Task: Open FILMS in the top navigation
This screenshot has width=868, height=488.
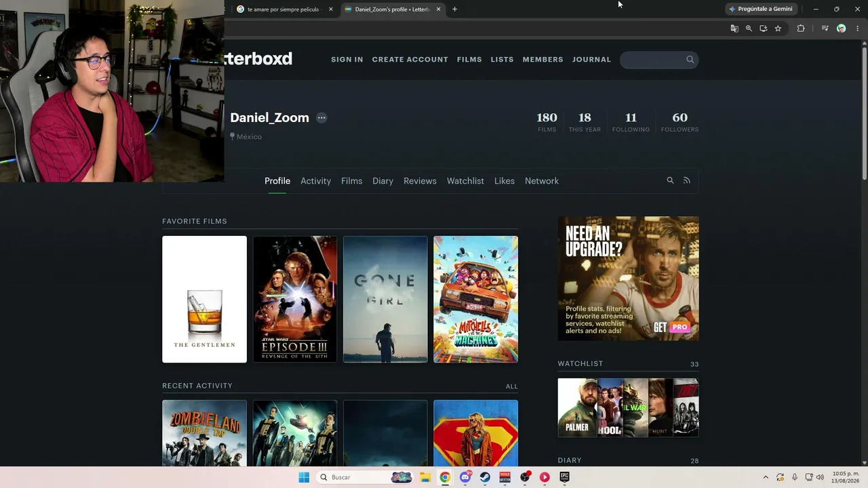Action: [469, 60]
